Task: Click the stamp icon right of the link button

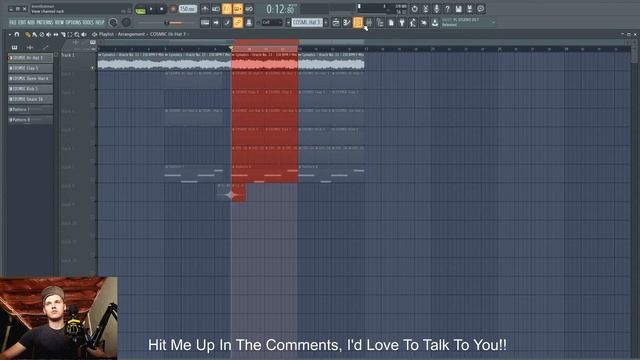Action: (249, 22)
